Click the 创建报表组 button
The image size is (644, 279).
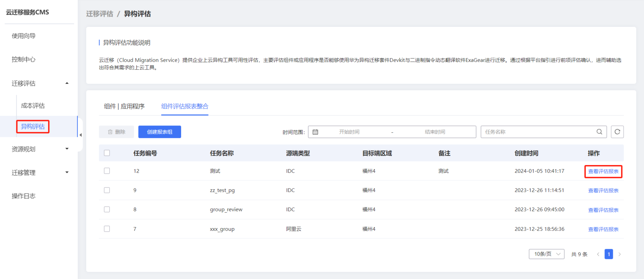click(x=160, y=132)
